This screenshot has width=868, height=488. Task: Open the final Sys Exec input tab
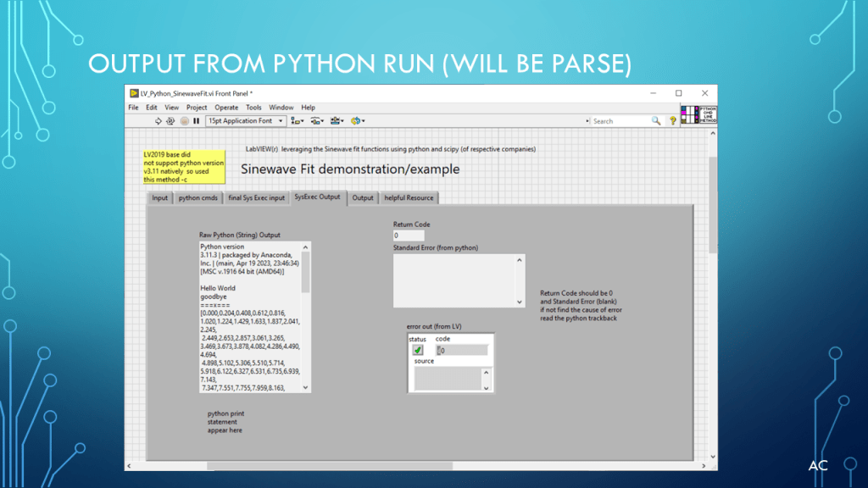point(256,198)
